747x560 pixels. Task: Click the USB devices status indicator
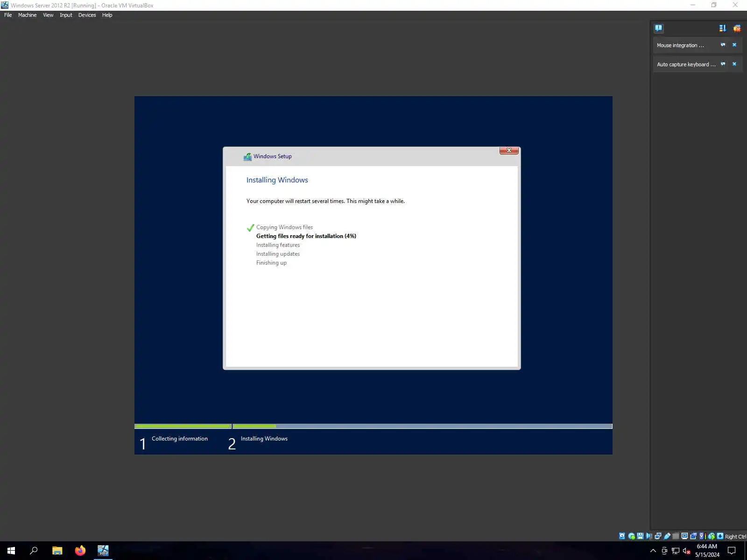tap(667, 536)
